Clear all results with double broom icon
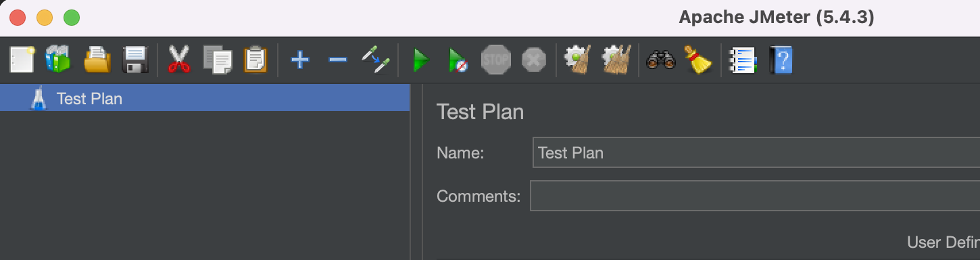 click(616, 60)
